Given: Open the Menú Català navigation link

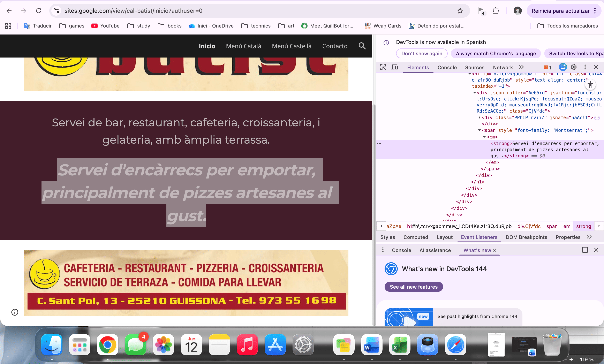Looking at the screenshot, I should click(243, 46).
